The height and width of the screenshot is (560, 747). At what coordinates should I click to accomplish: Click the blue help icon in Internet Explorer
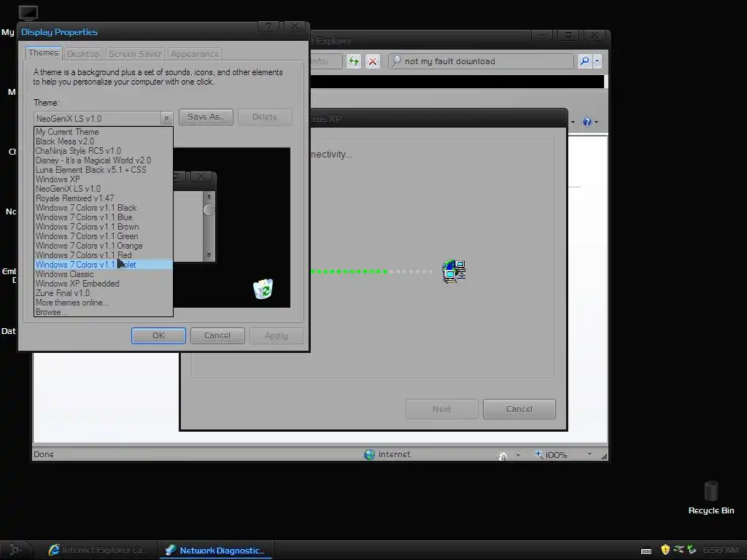click(587, 122)
